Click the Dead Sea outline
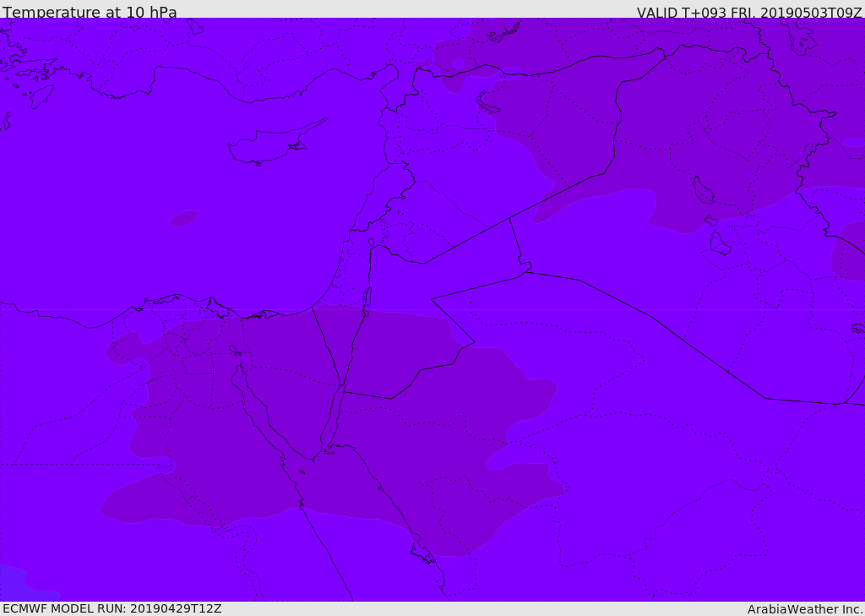Screen dimensions: 865x616 pyautogui.click(x=367, y=298)
